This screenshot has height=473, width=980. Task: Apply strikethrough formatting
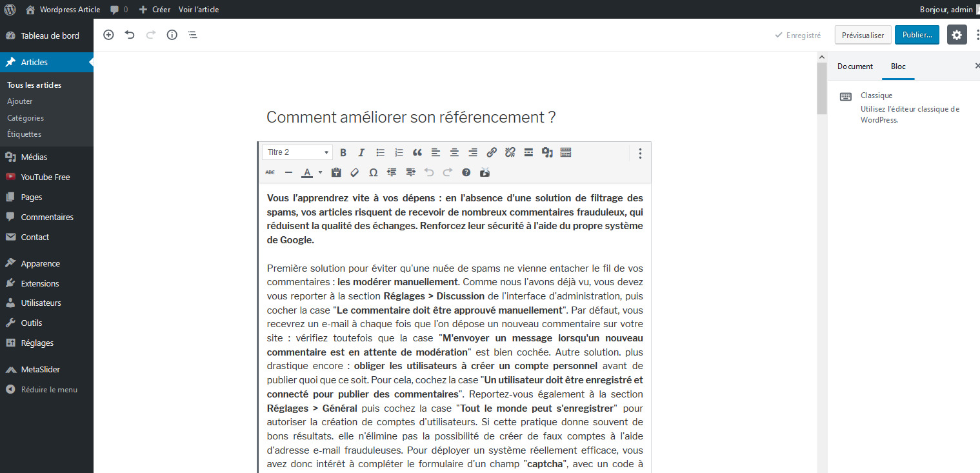(270, 172)
